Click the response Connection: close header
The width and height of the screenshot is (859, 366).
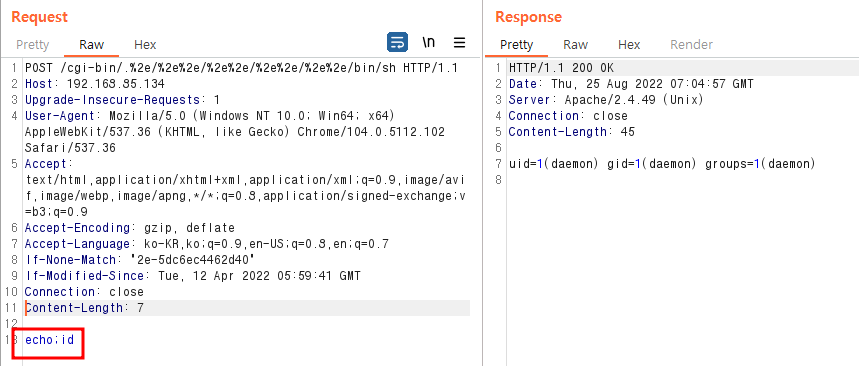[x=568, y=116]
